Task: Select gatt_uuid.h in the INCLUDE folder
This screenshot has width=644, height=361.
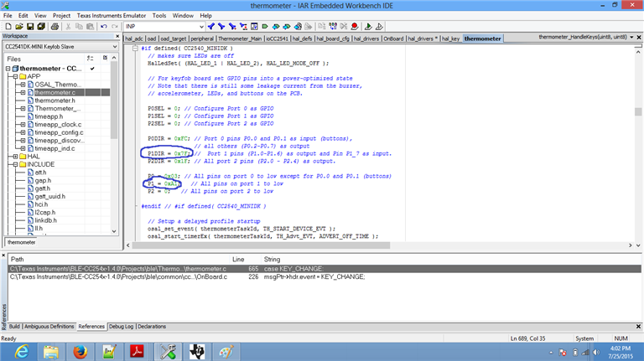Action: click(50, 197)
